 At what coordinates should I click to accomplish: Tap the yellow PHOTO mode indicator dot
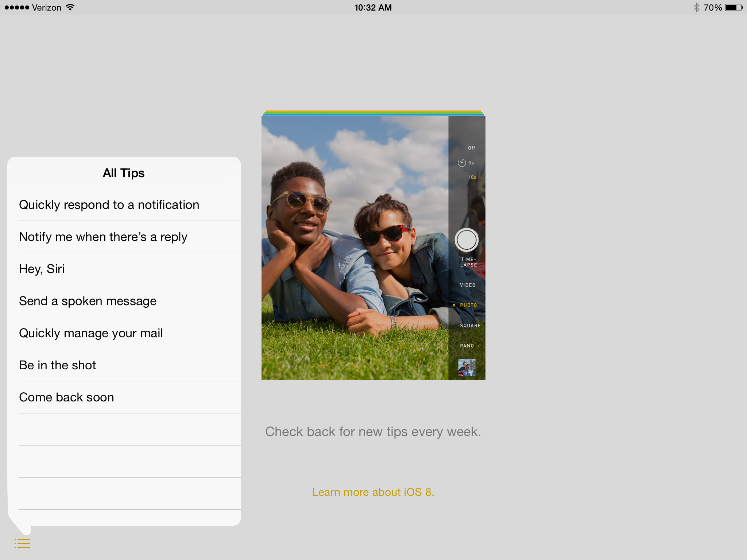pos(453,304)
